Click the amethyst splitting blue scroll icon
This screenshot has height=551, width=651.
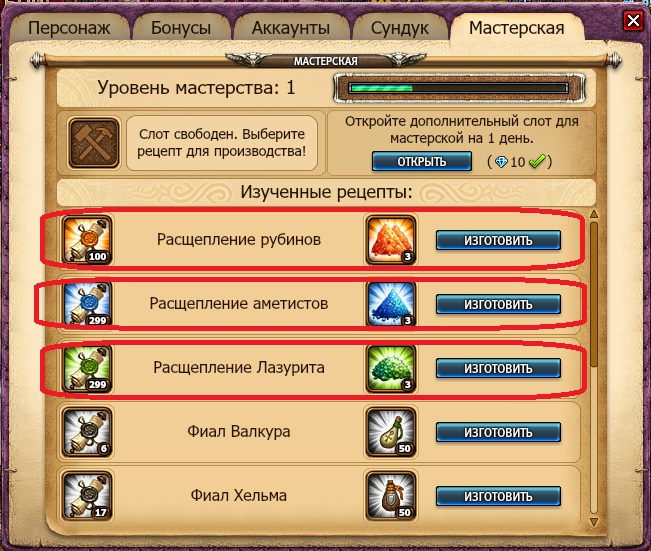pyautogui.click(x=87, y=304)
